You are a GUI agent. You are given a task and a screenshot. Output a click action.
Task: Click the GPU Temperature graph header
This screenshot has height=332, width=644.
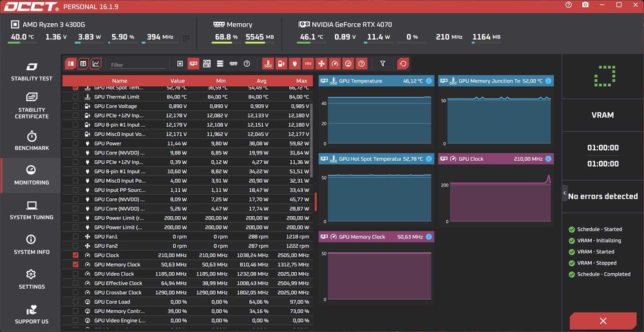(x=376, y=81)
